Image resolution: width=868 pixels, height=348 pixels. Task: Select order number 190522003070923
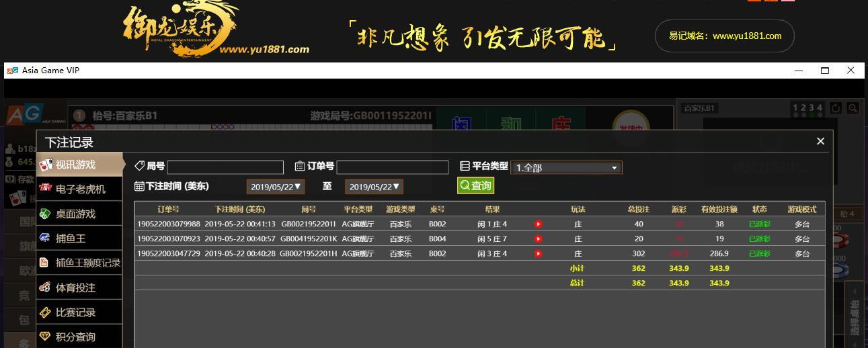[x=169, y=238]
